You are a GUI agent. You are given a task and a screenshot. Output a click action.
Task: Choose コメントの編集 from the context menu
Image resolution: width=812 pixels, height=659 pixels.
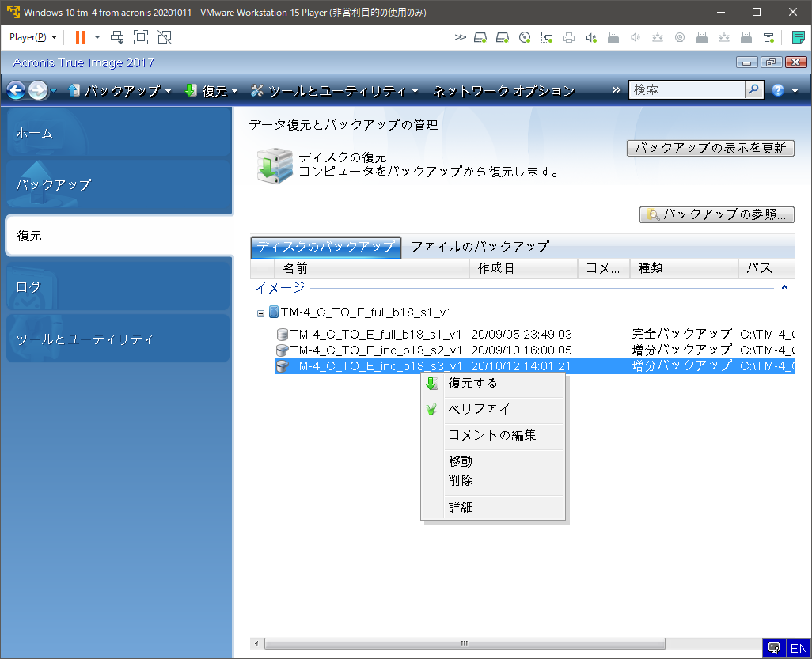pos(493,435)
